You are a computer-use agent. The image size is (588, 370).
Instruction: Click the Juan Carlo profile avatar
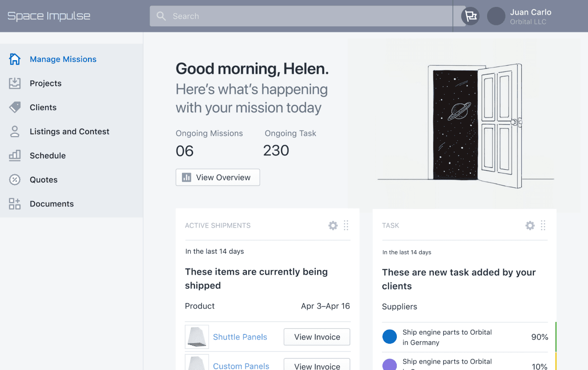click(x=496, y=16)
